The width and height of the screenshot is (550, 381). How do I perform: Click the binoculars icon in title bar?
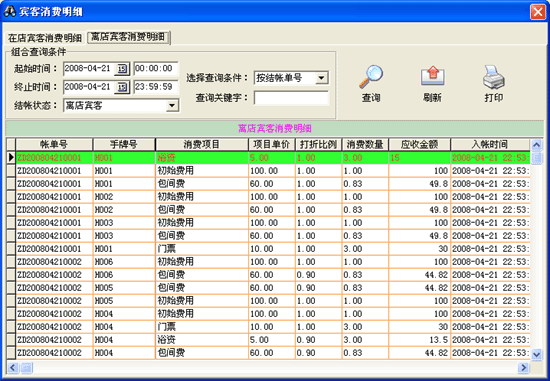coord(9,12)
